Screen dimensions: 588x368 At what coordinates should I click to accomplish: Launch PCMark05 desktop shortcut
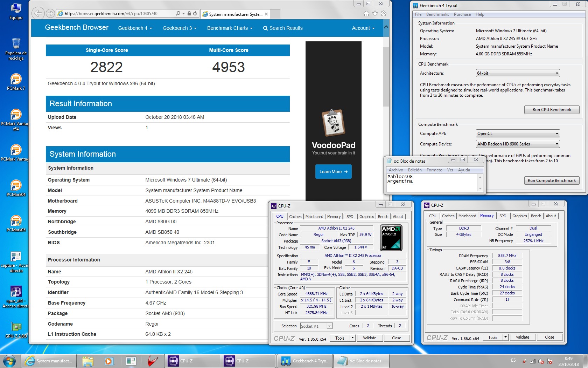(16, 223)
